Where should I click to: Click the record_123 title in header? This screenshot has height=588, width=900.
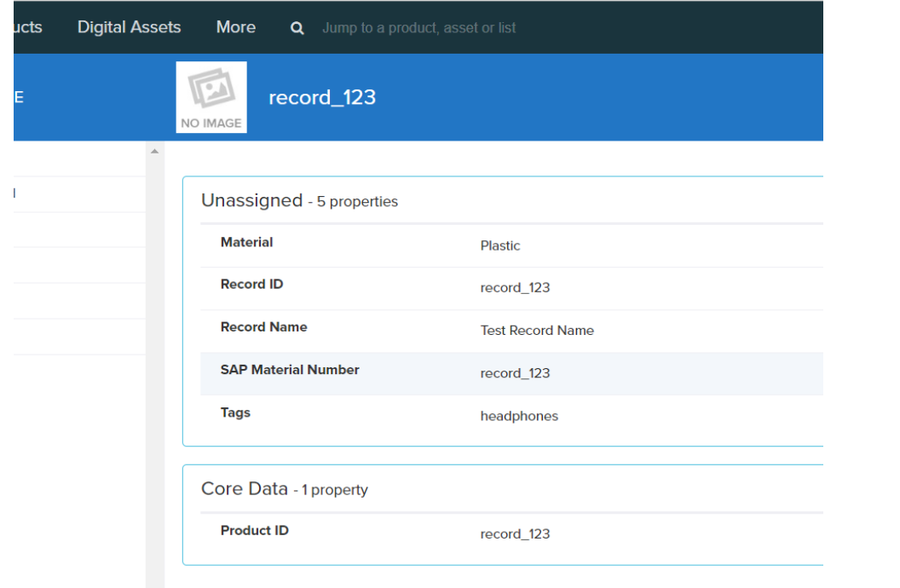tap(322, 97)
